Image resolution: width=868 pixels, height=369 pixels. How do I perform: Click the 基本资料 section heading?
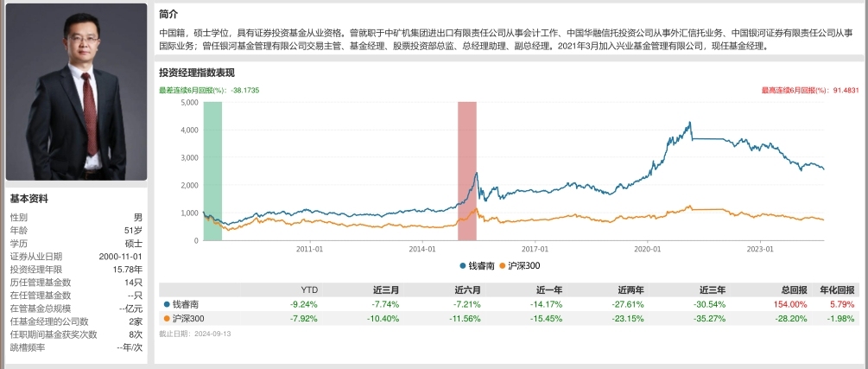[29, 199]
